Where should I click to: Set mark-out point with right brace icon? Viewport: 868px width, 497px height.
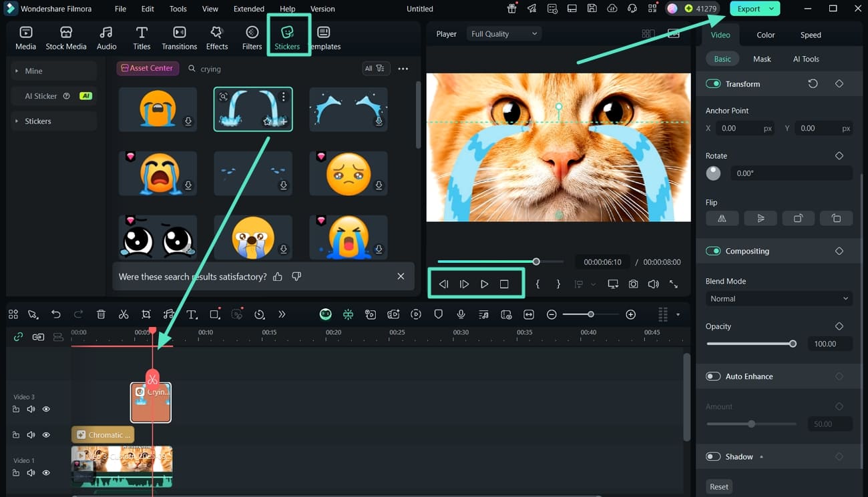(558, 284)
